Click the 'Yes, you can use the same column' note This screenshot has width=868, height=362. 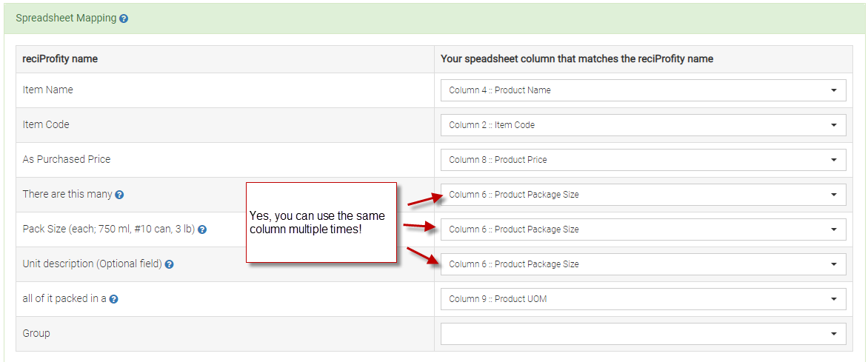coord(321,222)
